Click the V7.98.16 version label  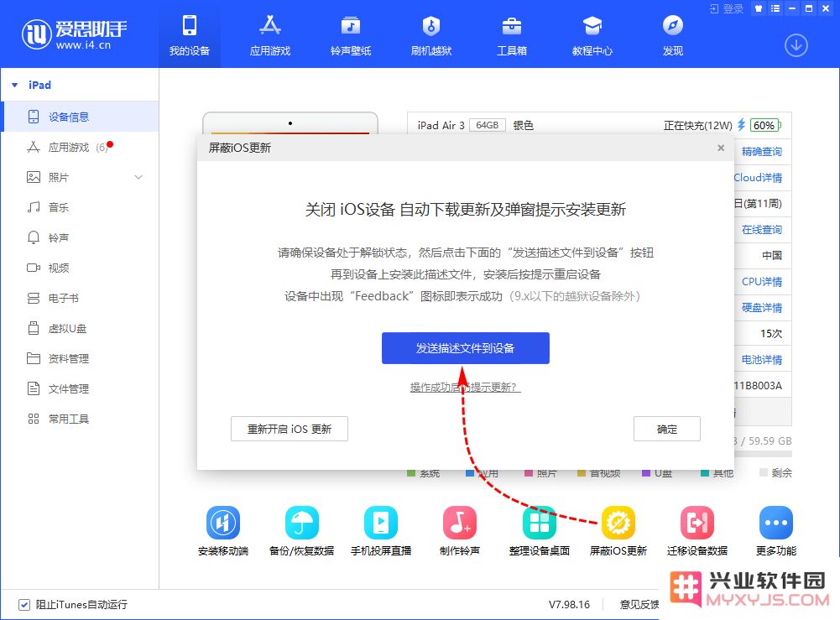coord(569,604)
